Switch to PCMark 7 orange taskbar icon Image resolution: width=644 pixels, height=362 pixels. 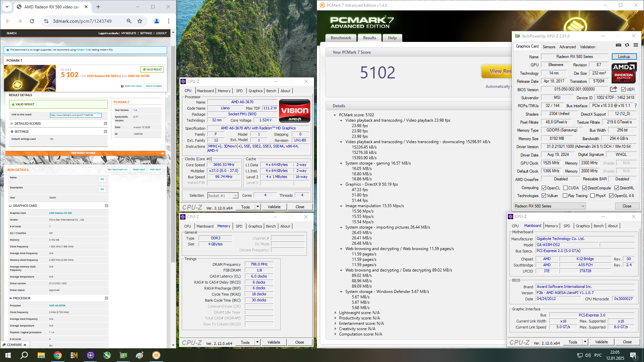point(156,355)
